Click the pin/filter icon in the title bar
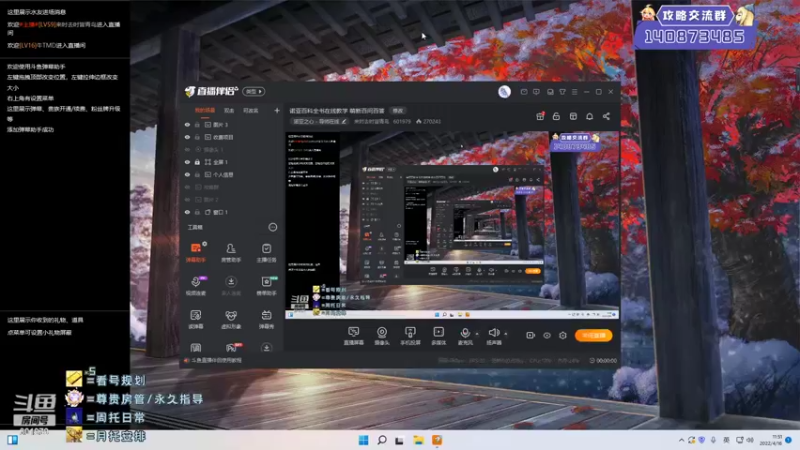The height and width of the screenshot is (450, 800). (562, 92)
